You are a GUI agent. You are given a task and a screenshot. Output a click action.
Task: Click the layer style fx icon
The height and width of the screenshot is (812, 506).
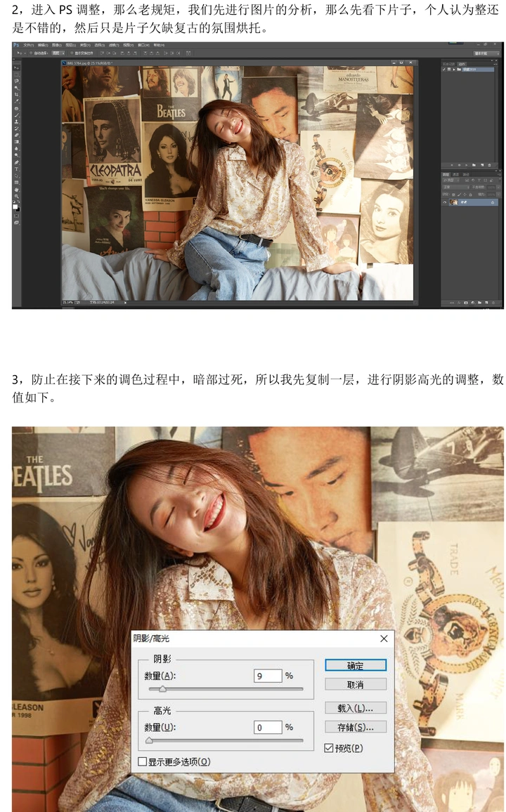(459, 303)
